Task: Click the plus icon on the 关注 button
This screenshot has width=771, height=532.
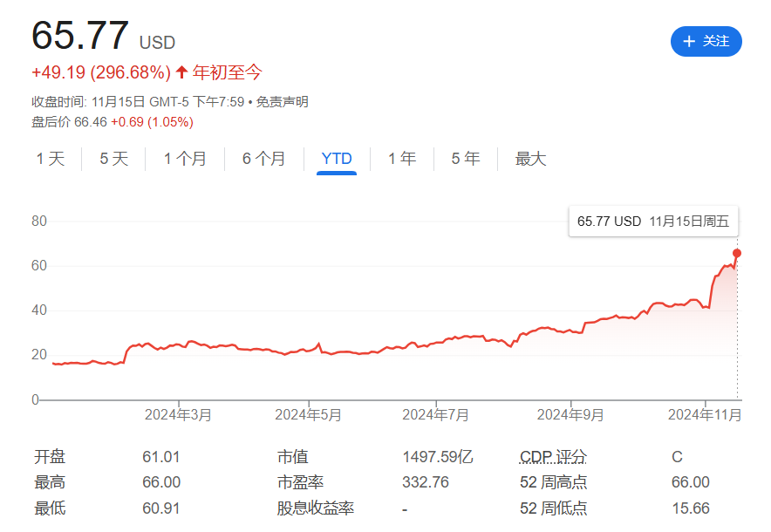Action: pos(689,42)
